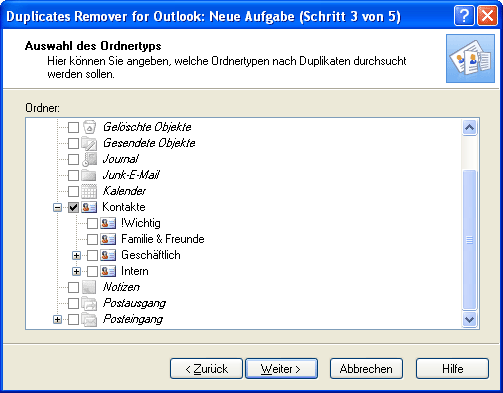Select the Junk-E-Mail folder label

coord(131,175)
